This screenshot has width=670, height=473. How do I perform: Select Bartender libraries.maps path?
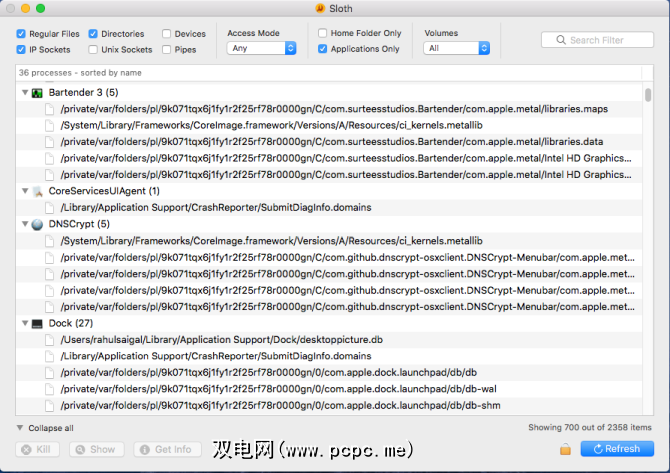click(x=334, y=109)
